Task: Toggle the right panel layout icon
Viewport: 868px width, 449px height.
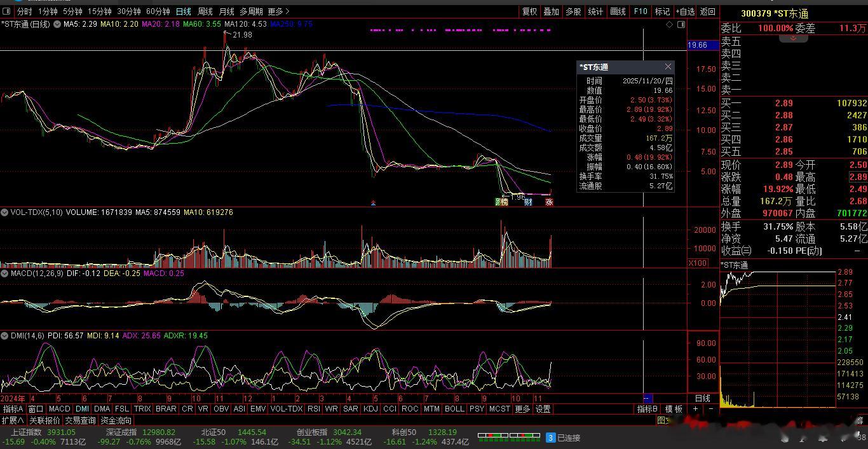Action: pyautogui.click(x=681, y=24)
